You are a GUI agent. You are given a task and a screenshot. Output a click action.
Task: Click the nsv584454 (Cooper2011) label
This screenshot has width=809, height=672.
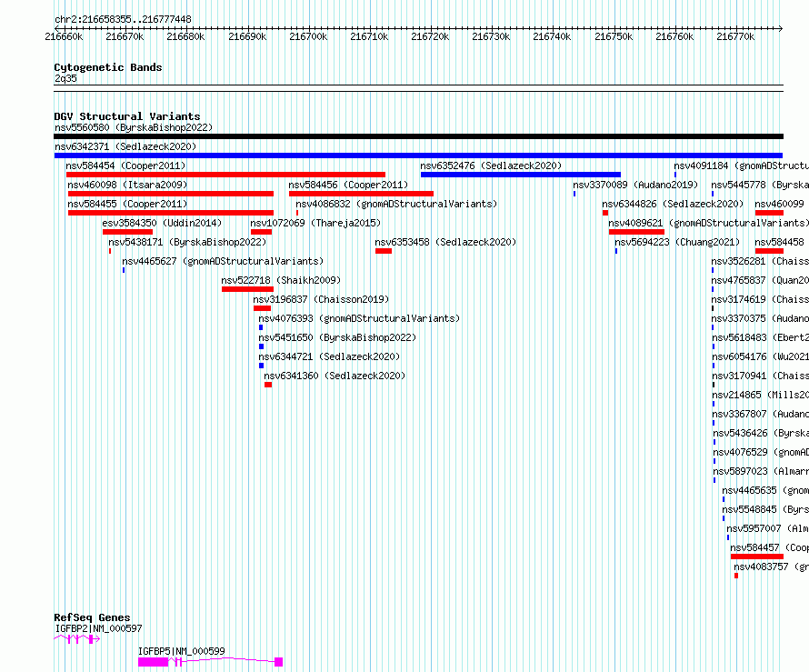tap(125, 165)
